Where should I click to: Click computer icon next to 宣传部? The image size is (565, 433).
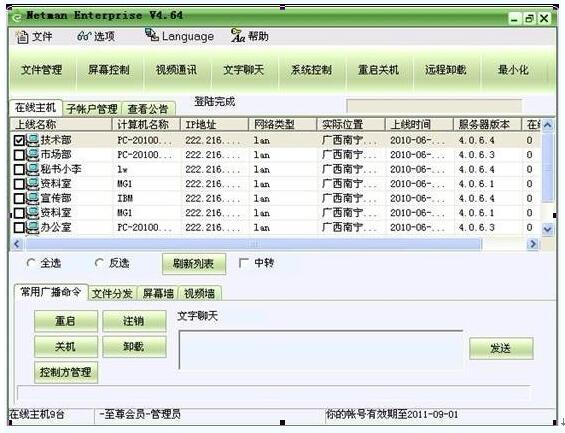33,198
